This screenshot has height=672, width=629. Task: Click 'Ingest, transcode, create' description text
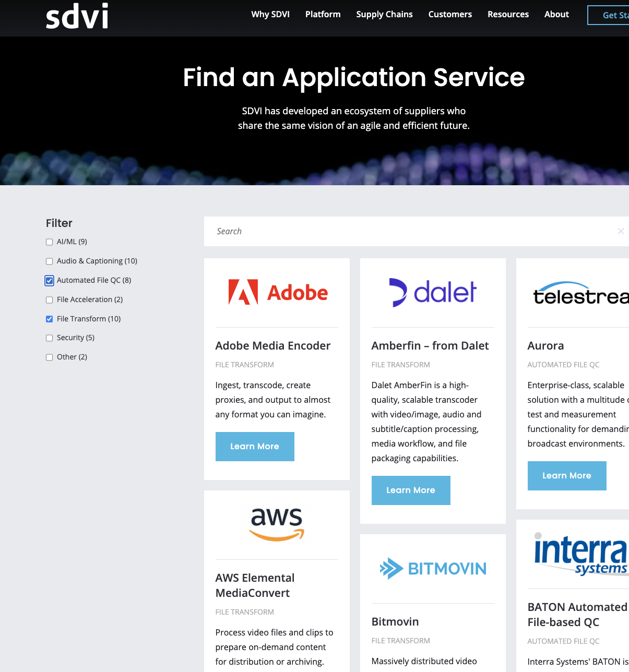click(x=263, y=385)
